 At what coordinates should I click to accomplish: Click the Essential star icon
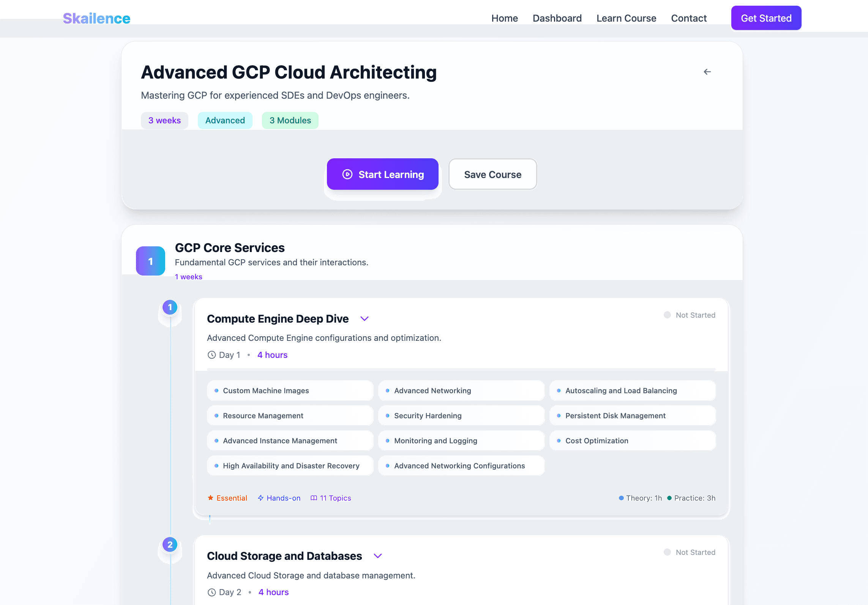(210, 498)
